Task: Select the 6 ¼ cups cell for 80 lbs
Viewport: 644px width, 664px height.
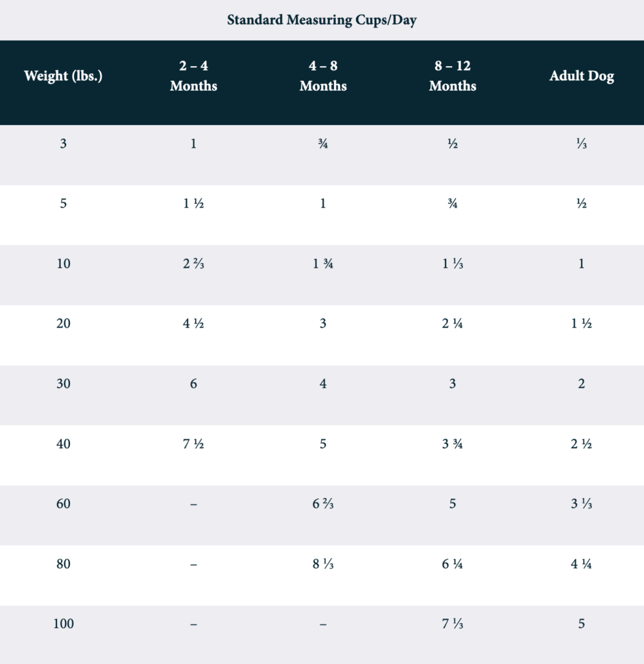Action: point(453,564)
